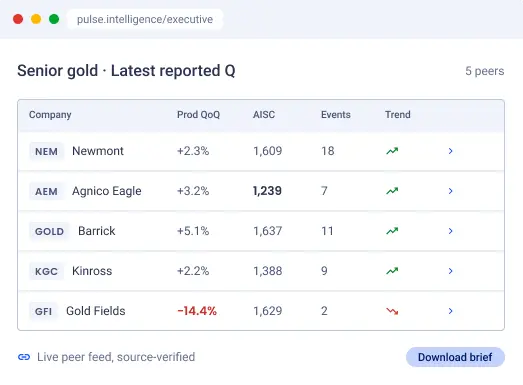Click the green maximize window dot
Viewport: 523px width, 385px height.
point(54,19)
